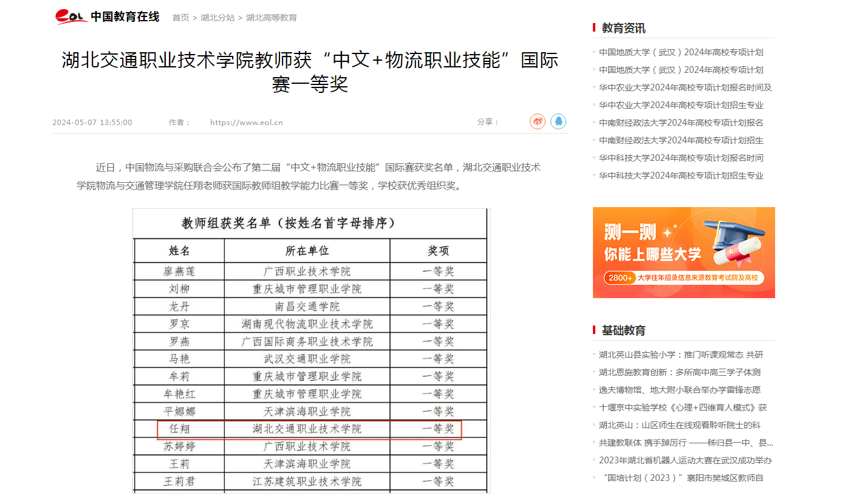Open 湖北分站 breadcrumb link
Image resolution: width=845 pixels, height=504 pixels.
(x=217, y=18)
